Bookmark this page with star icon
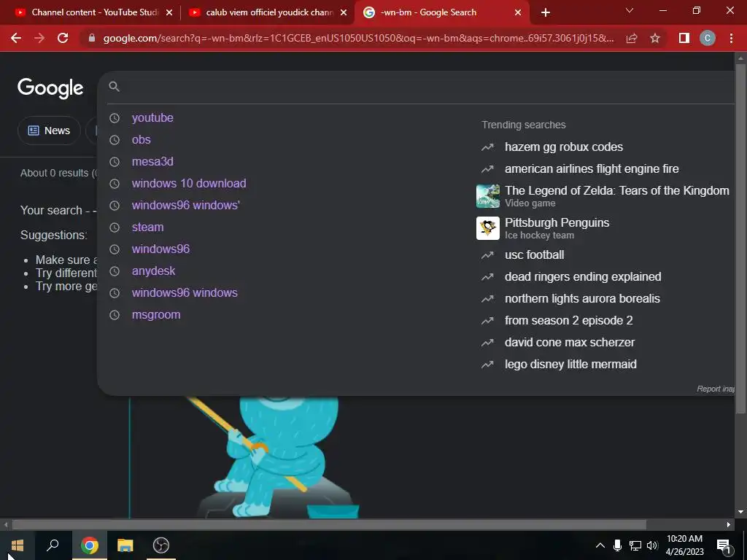The height and width of the screenshot is (560, 747). 655,38
